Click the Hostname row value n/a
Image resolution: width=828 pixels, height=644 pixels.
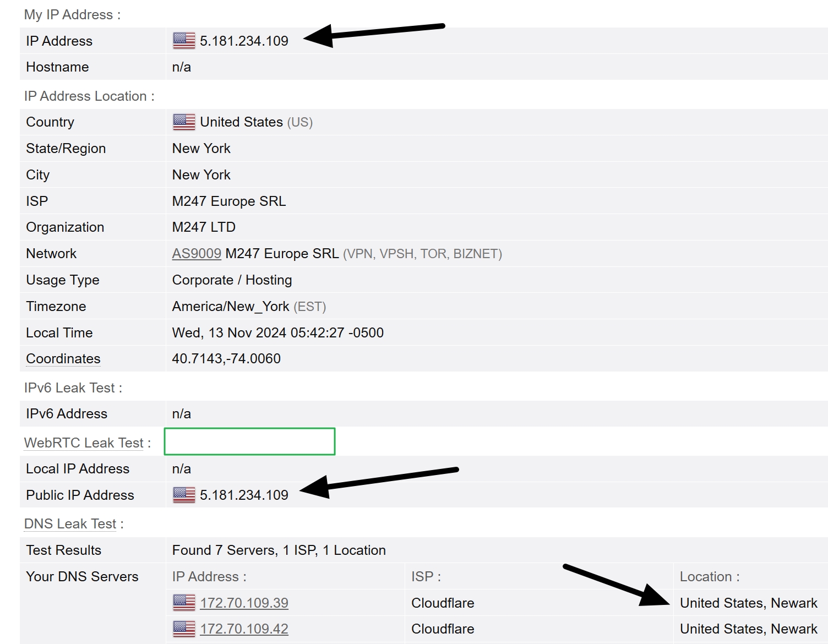pyautogui.click(x=181, y=67)
